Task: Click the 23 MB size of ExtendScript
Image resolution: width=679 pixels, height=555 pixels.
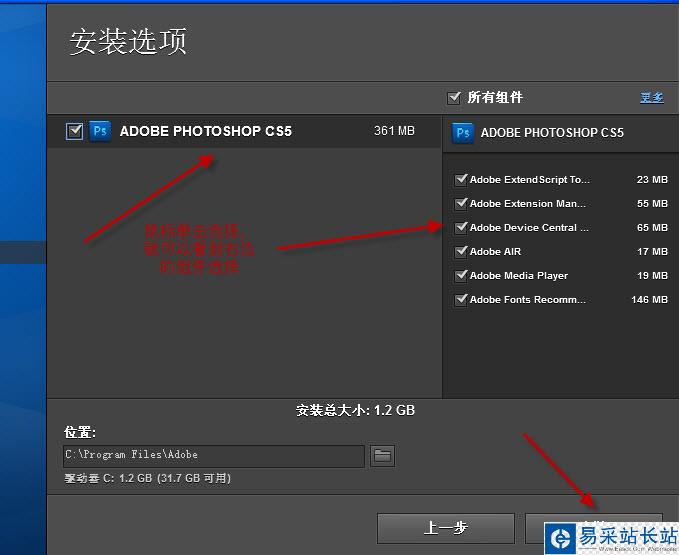Action: click(x=652, y=179)
